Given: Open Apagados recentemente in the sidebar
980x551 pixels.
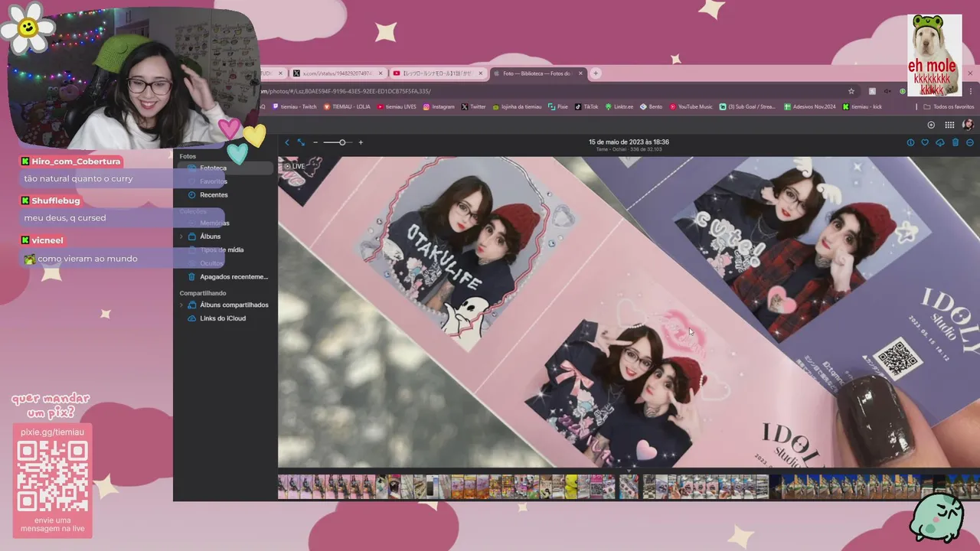Looking at the screenshot, I should click(234, 276).
